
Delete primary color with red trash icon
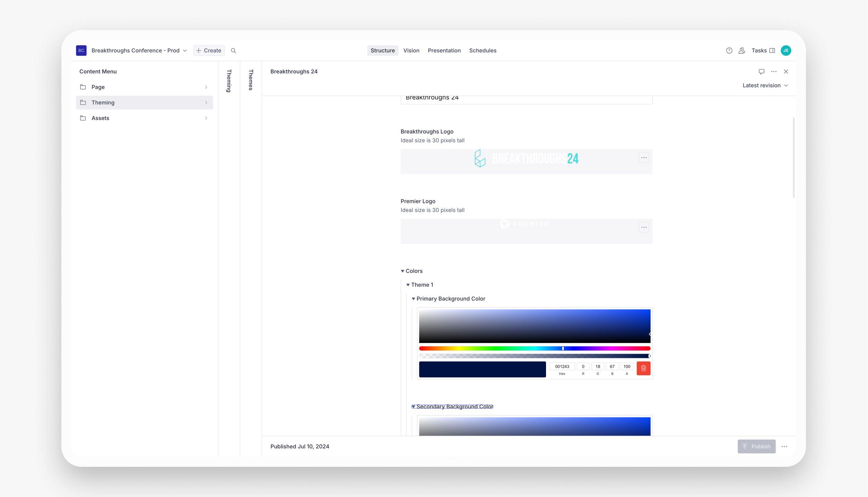click(643, 368)
